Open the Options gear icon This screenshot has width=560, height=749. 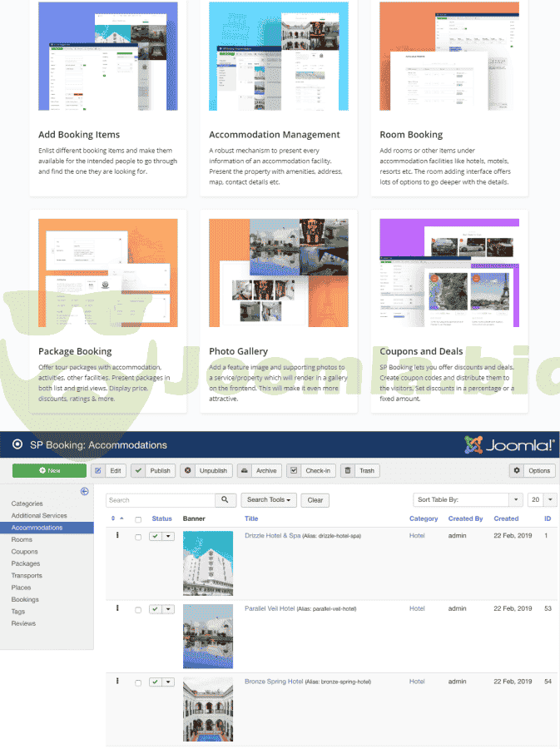(517, 470)
